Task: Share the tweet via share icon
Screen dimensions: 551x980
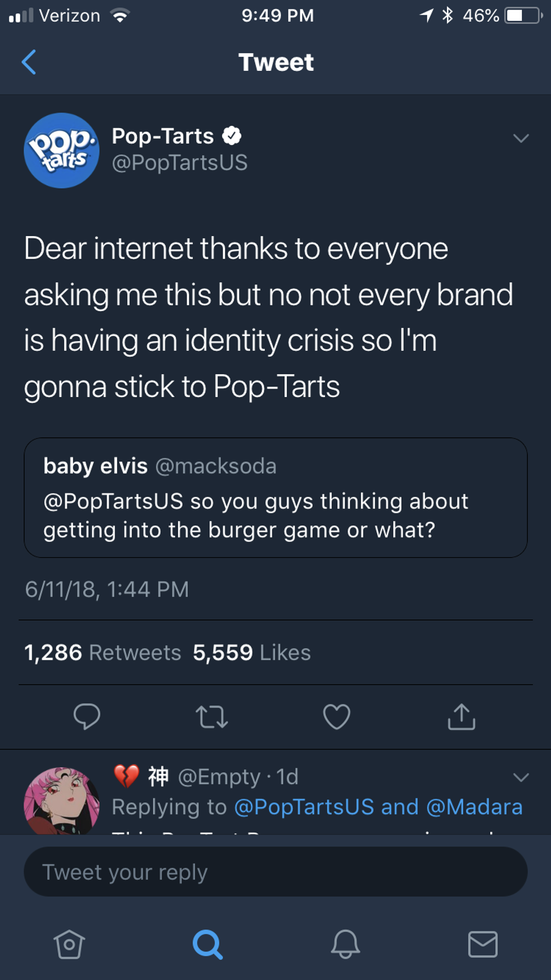Action: pyautogui.click(x=461, y=716)
